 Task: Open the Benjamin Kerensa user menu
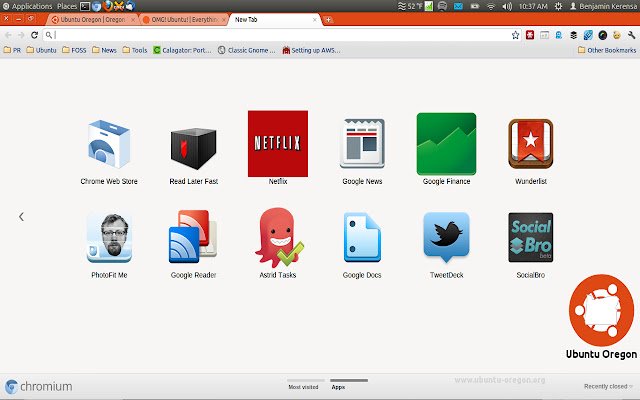(x=603, y=6)
